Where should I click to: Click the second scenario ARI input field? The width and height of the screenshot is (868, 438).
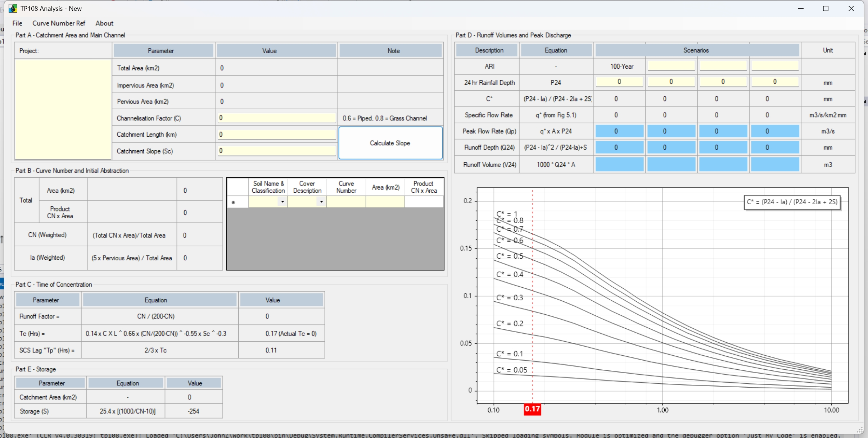click(671, 66)
